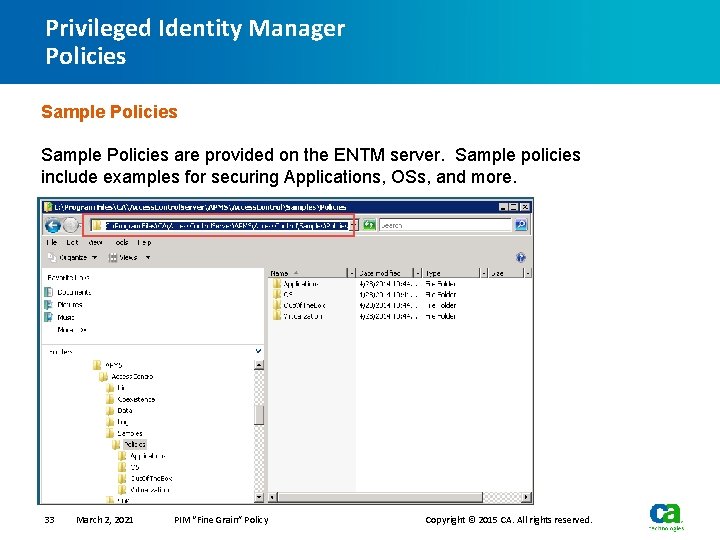Select OutOfTheBox in the folder tree
This screenshot has height=540, width=720.
tap(151, 478)
